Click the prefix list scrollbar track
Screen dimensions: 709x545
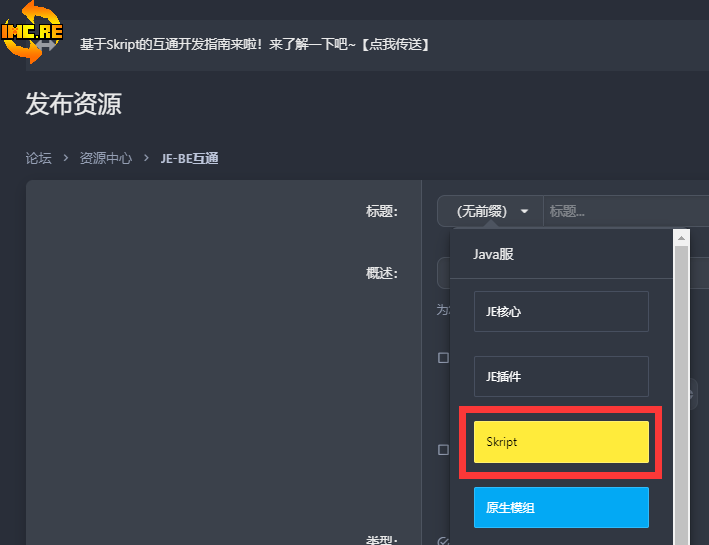click(x=682, y=400)
